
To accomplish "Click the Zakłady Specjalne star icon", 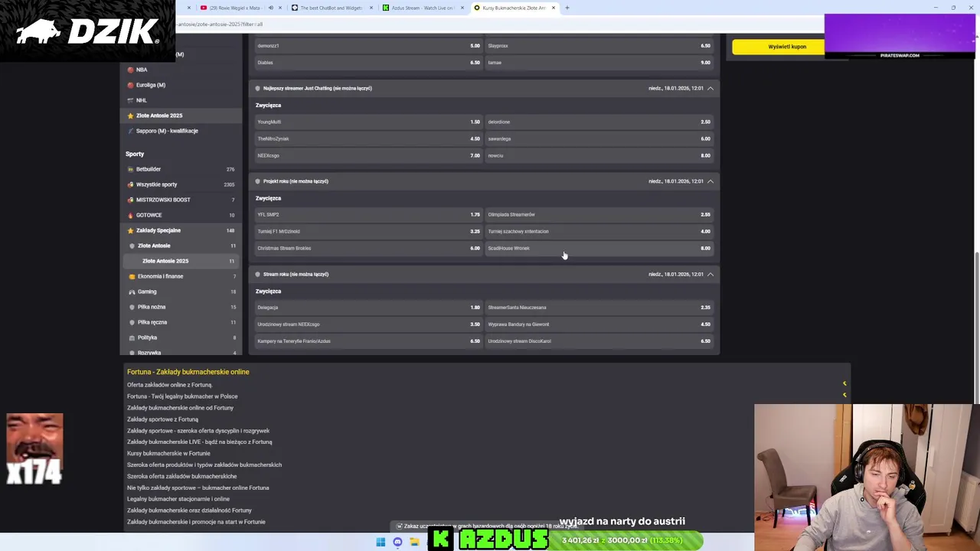I will coord(132,230).
